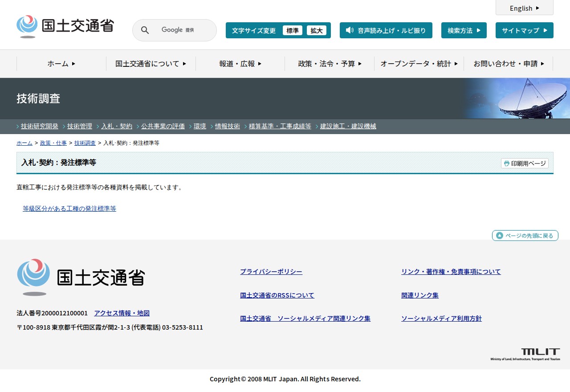Image resolution: width=570 pixels, height=392 pixels.
Task: Open the サイトマップ button
Action: (524, 31)
